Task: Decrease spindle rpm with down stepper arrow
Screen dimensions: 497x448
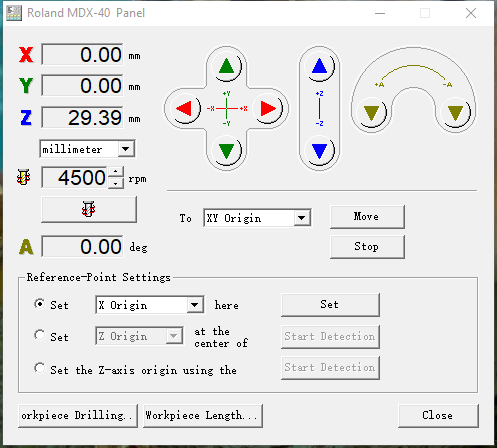Action: point(115,183)
